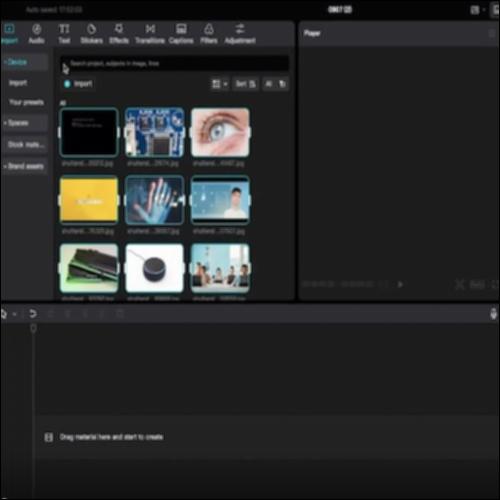
Task: Open the view layout dropdown next to Sort
Action: (x=220, y=84)
